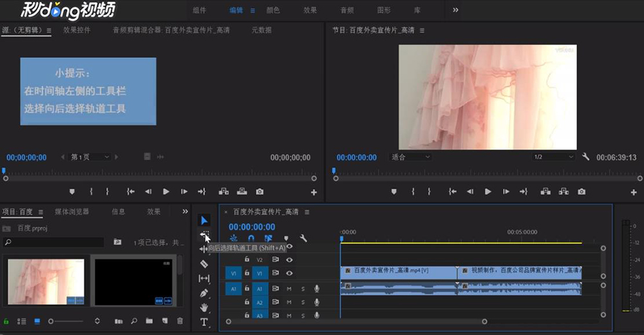Viewport: 644px width, 335px height.
Task: Open sort icons menu in Project panel
Action: [x=97, y=321]
